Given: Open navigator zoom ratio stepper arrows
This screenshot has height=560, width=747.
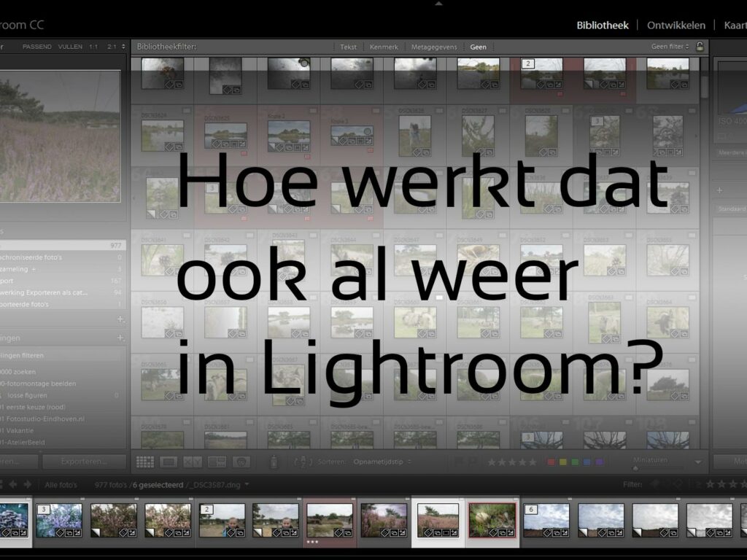Looking at the screenshot, I should [x=123, y=47].
